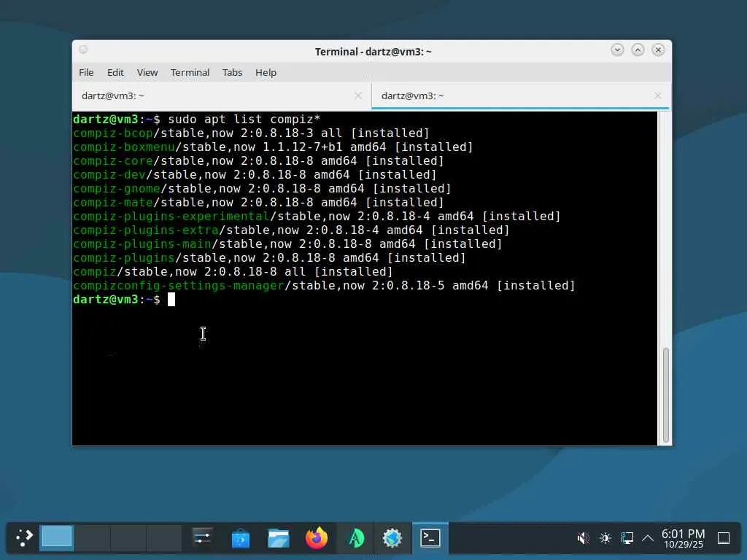Click the compiz-mate package line
Image resolution: width=747 pixels, height=560 pixels.
(258, 202)
